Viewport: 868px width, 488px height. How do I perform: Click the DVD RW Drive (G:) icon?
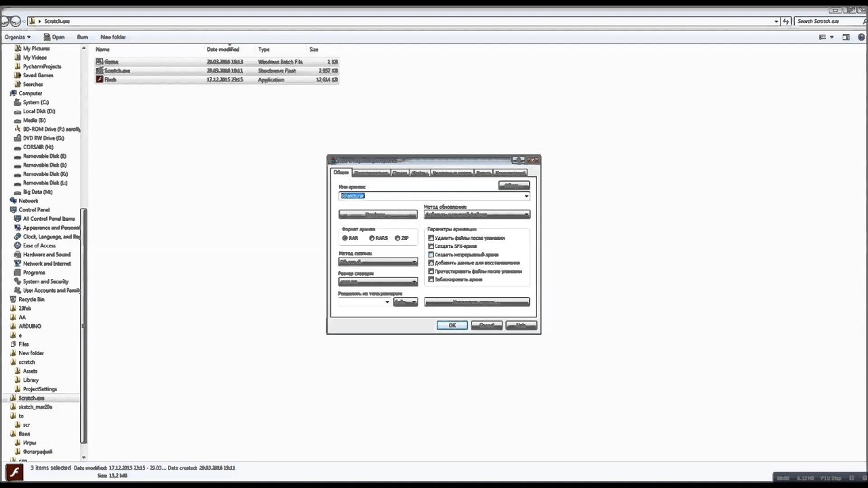tap(18, 138)
